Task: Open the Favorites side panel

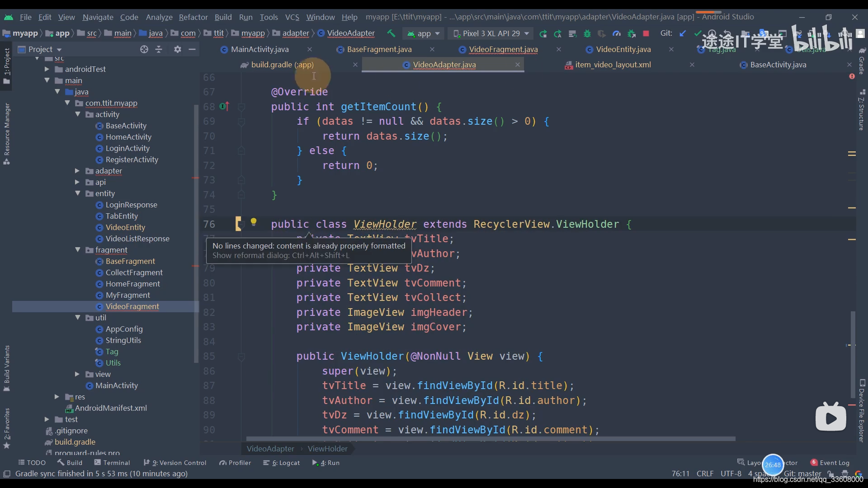Action: [7, 428]
